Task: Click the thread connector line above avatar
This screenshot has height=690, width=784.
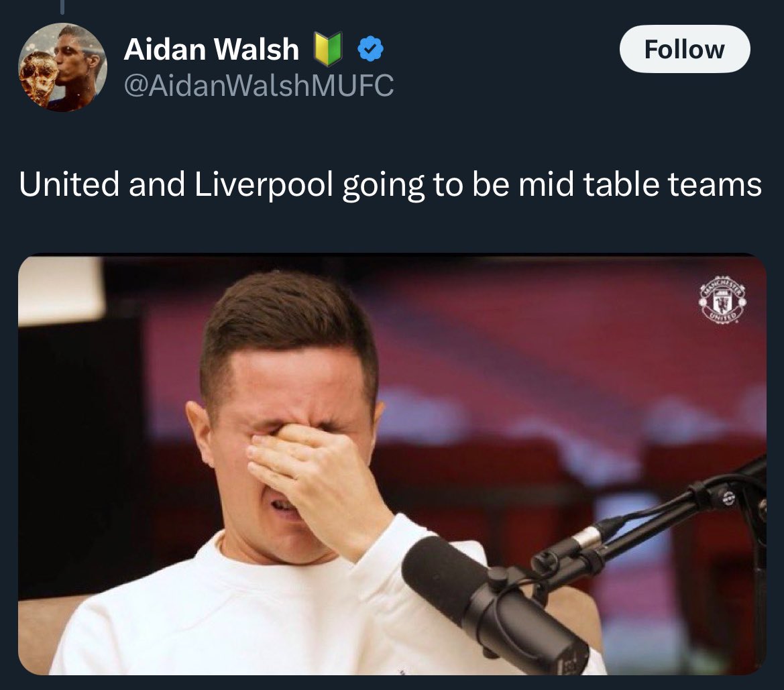Action: point(62,7)
